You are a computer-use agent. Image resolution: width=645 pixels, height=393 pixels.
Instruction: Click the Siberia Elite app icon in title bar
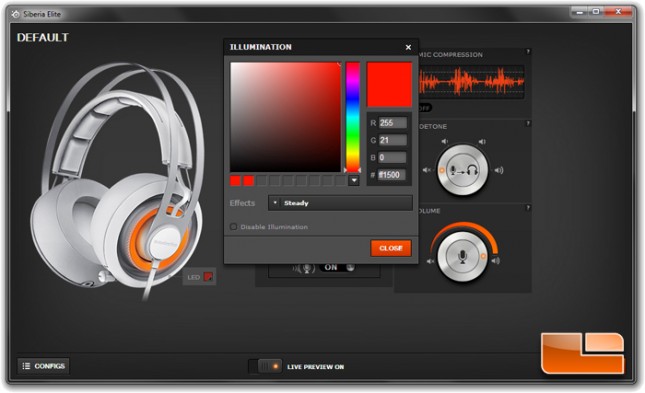15,14
